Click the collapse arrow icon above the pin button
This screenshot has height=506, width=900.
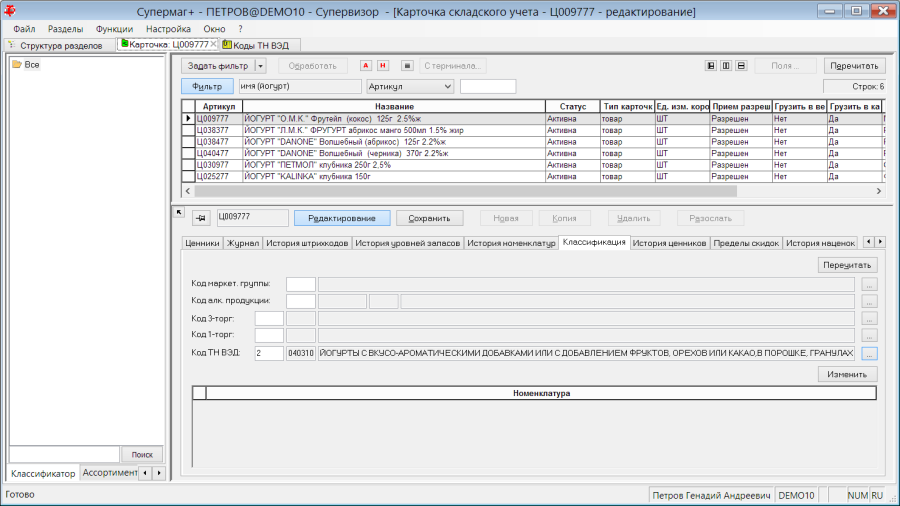pos(179,213)
